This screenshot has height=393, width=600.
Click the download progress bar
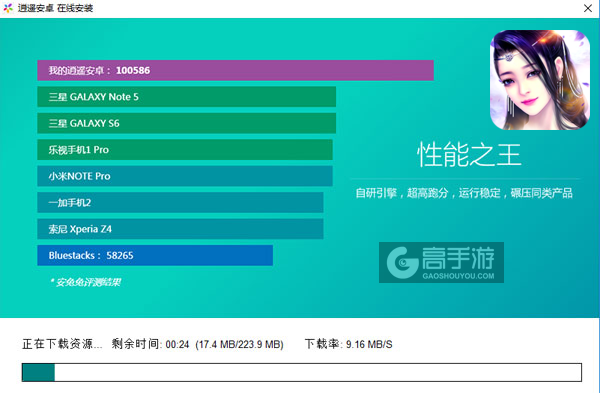302,372
